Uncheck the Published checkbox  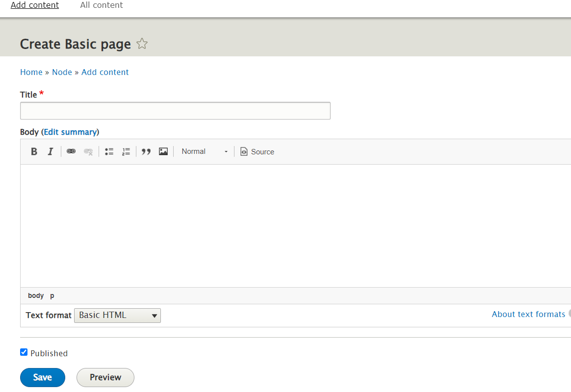(24, 352)
